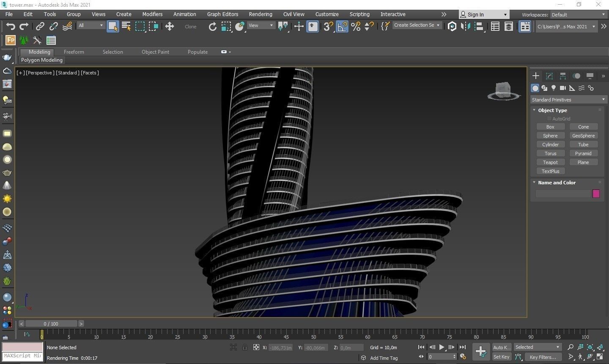
Task: Create a Teapot primitive
Action: point(550,162)
